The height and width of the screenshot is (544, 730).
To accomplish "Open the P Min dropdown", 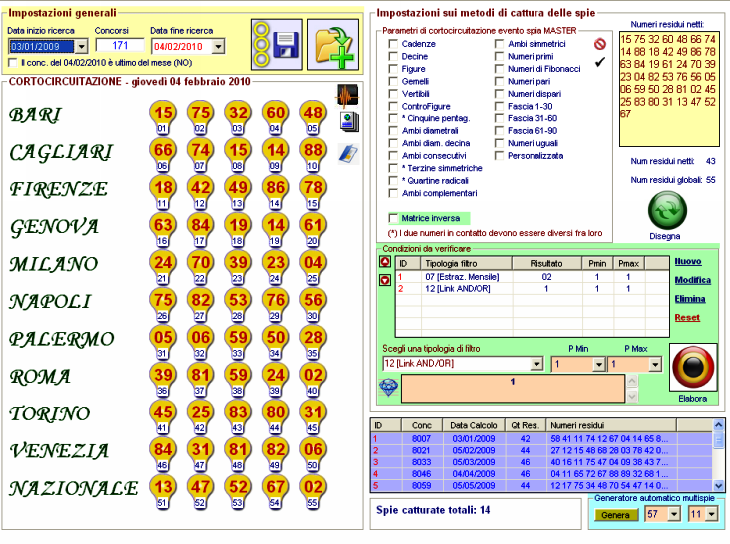I will (599, 364).
